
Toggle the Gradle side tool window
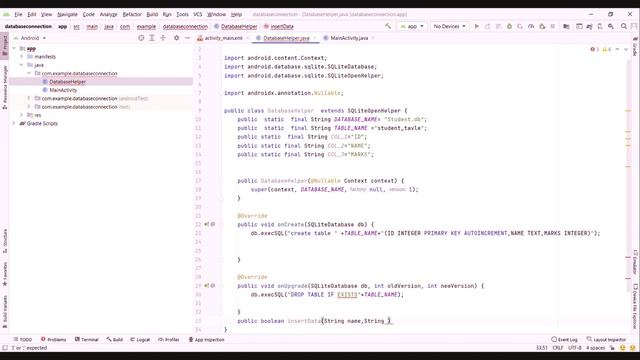pyautogui.click(x=635, y=46)
